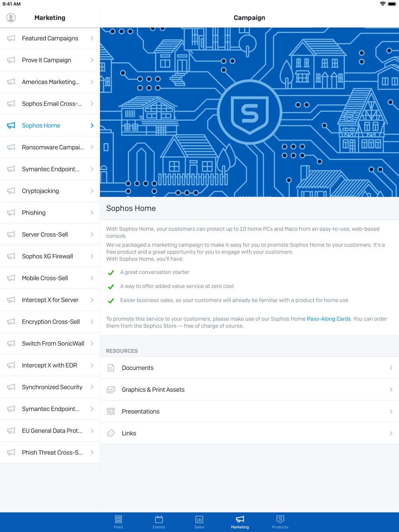Switch to the Marketing tab
399x532 pixels.
tap(240, 522)
